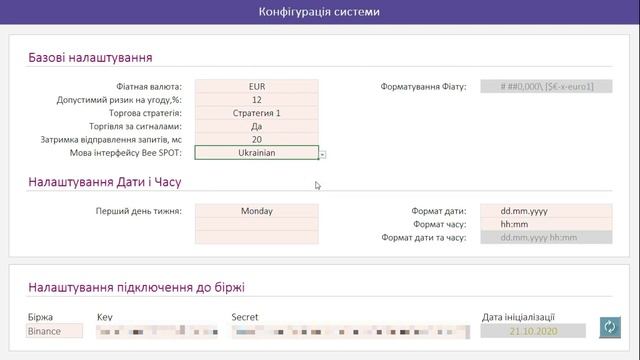
Task: Select the risk per trade value 12
Action: coord(257,100)
